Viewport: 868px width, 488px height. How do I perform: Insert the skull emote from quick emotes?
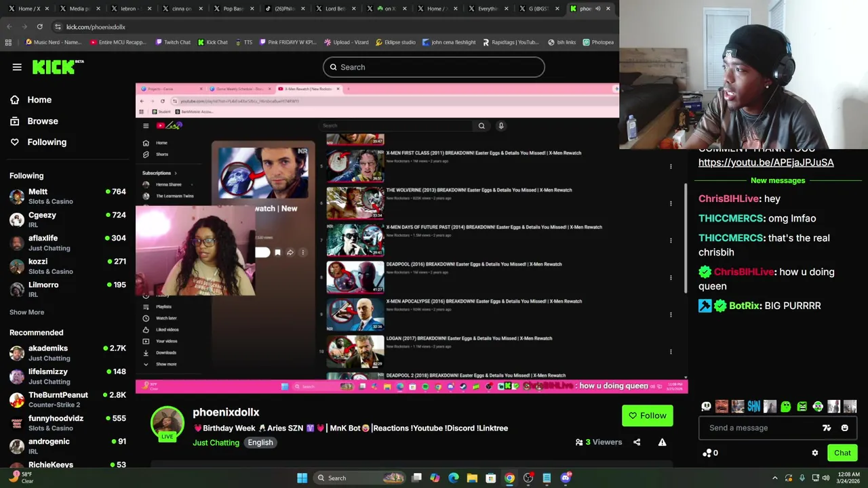click(x=706, y=407)
